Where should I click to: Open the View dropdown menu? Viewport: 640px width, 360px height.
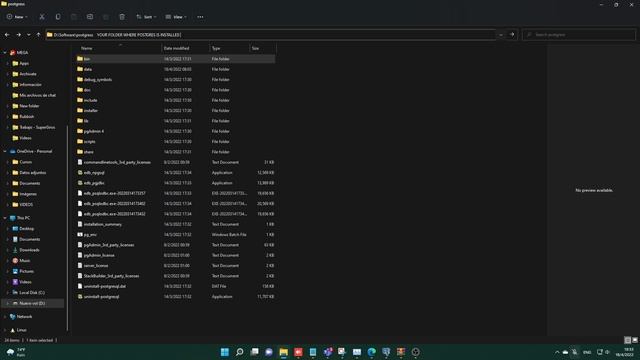(x=176, y=17)
